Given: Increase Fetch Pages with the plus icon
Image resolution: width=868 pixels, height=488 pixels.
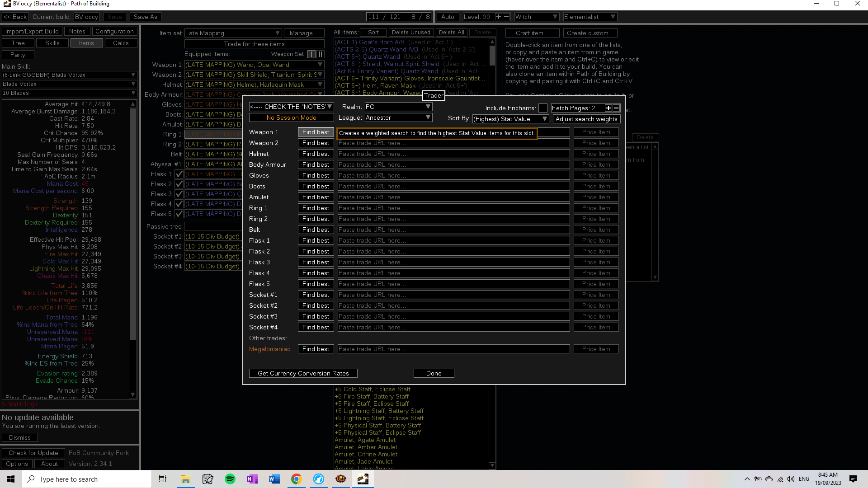Looking at the screenshot, I should pos(608,108).
